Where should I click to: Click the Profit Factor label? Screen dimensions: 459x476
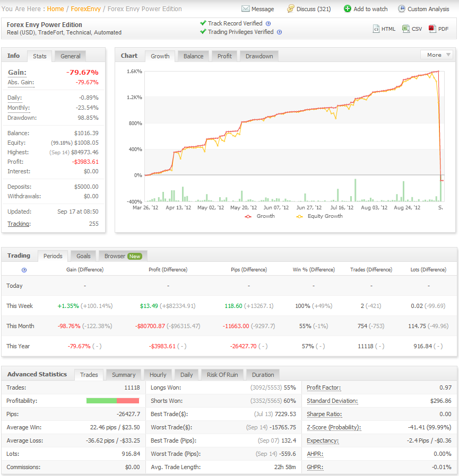click(324, 387)
